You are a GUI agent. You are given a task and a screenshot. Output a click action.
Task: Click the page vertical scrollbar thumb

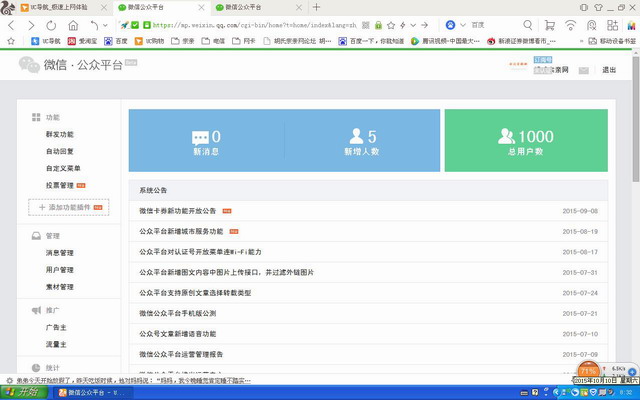coord(636,118)
